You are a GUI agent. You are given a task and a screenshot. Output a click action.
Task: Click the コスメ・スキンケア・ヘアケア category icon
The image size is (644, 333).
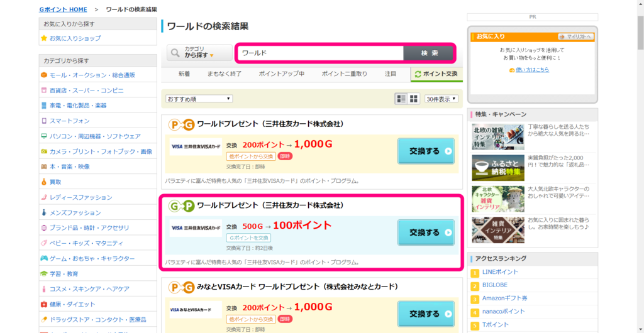(44, 289)
